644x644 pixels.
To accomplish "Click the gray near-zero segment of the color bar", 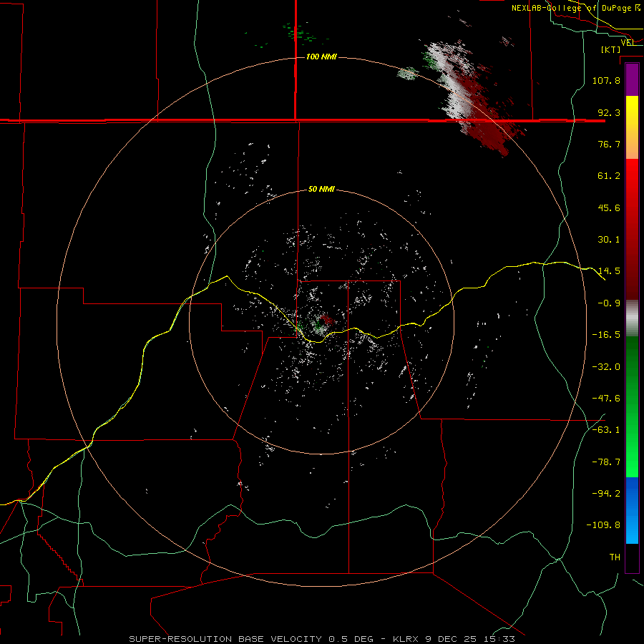I will [x=632, y=318].
